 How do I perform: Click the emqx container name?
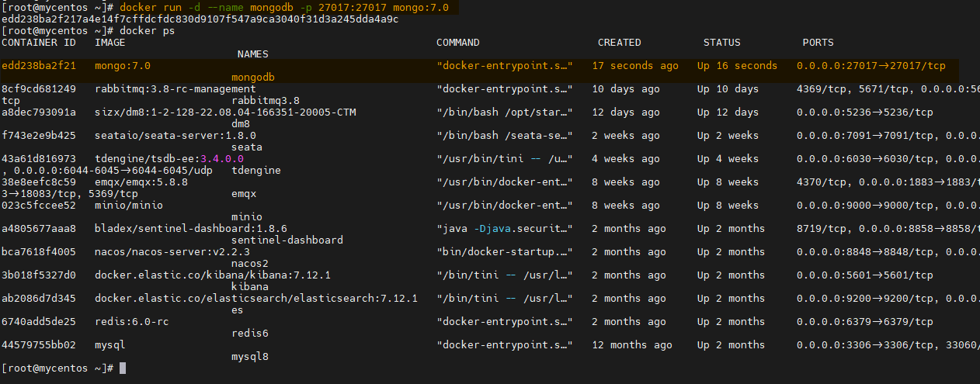244,193
